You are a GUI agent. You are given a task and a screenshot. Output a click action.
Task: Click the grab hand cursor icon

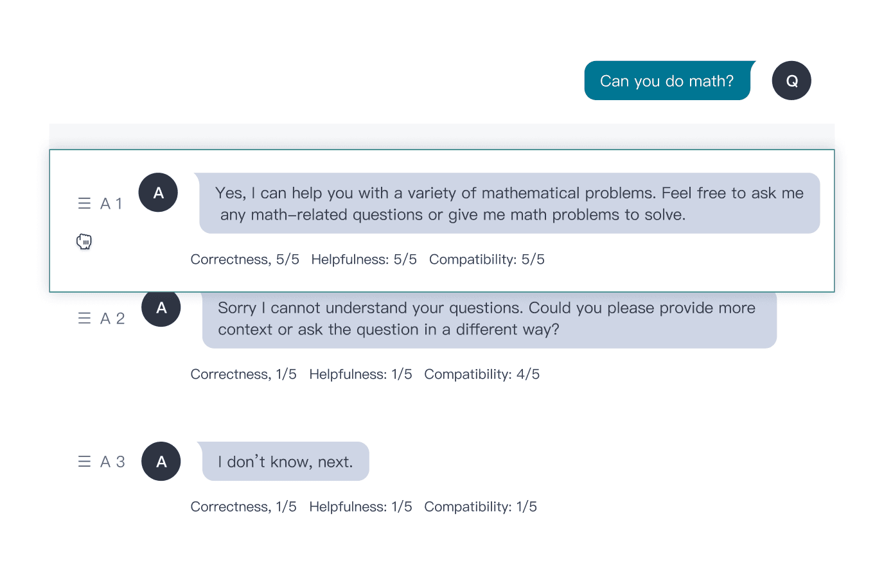[x=84, y=241]
